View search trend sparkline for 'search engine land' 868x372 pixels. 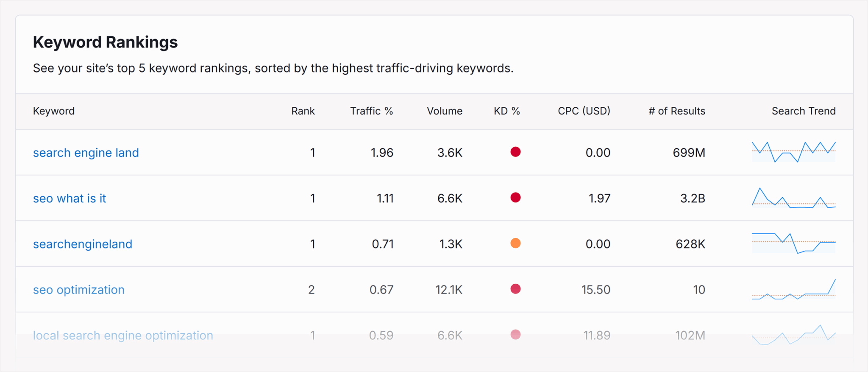(793, 152)
